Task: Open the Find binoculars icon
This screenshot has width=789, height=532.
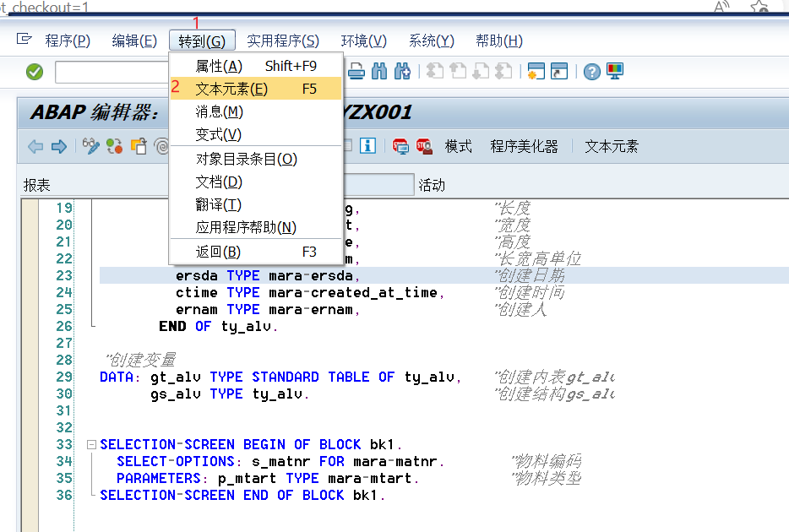Action: [378, 72]
